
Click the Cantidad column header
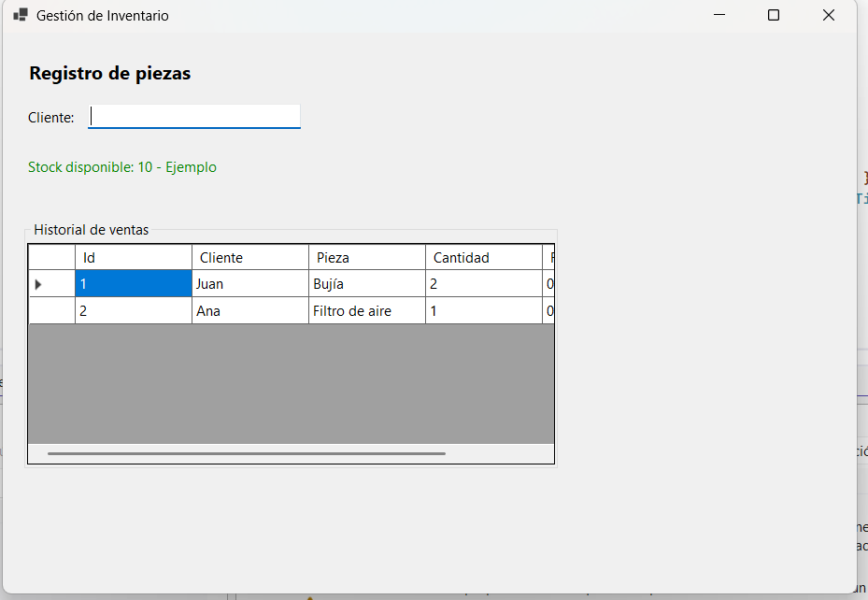click(483, 258)
